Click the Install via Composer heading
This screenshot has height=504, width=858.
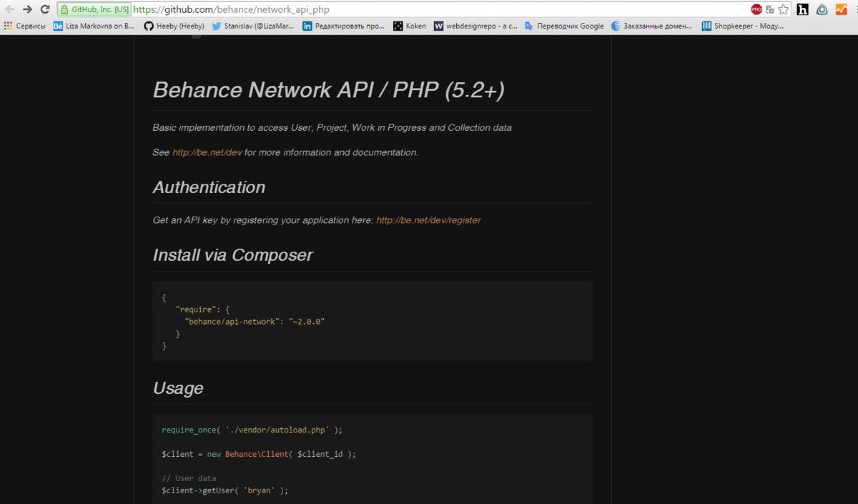pos(232,255)
